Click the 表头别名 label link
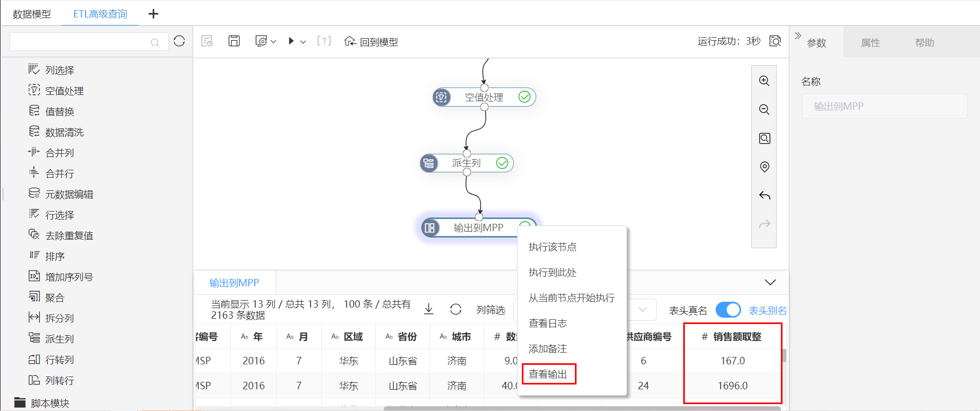Image resolution: width=980 pixels, height=411 pixels. 768,310
